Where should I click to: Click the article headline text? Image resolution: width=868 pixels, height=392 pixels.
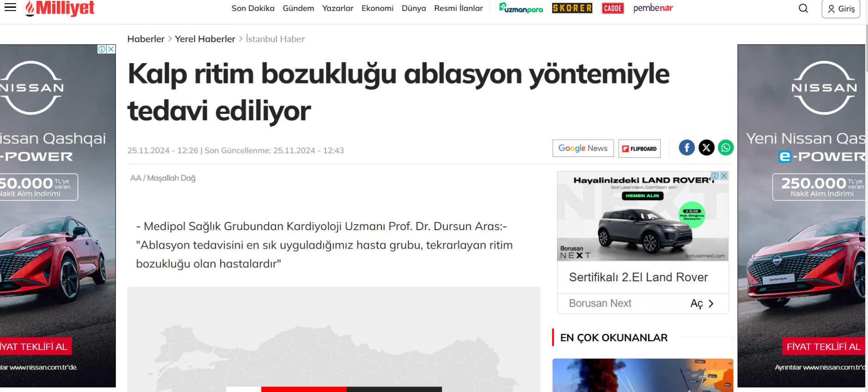[x=398, y=92]
